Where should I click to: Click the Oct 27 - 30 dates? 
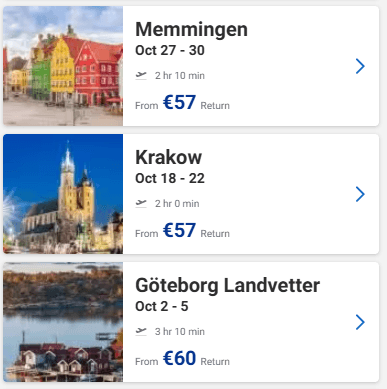point(170,50)
